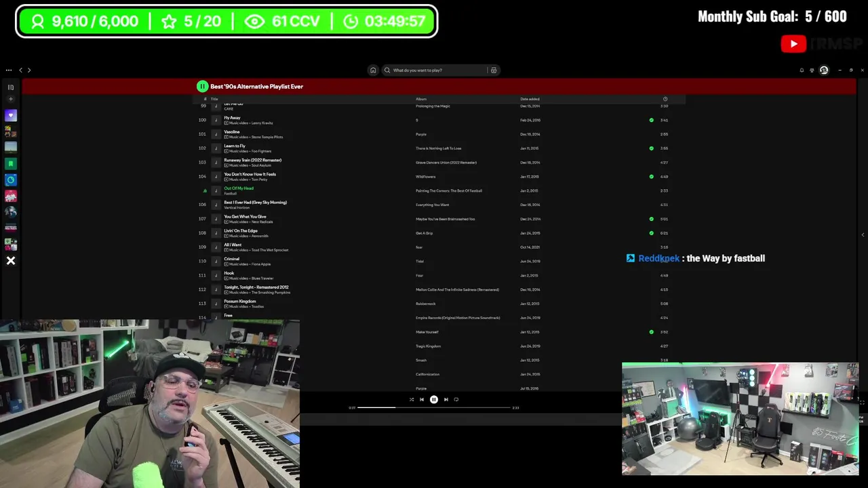Open artist link 'Foo Fighters'
The width and height of the screenshot is (868, 488).
tap(261, 151)
